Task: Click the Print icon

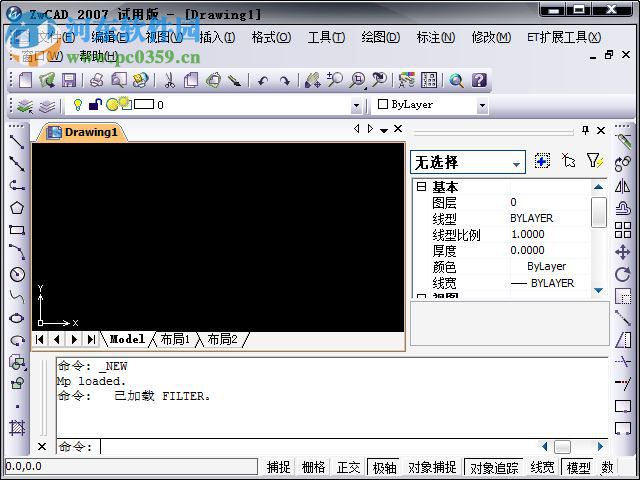Action: click(x=96, y=80)
